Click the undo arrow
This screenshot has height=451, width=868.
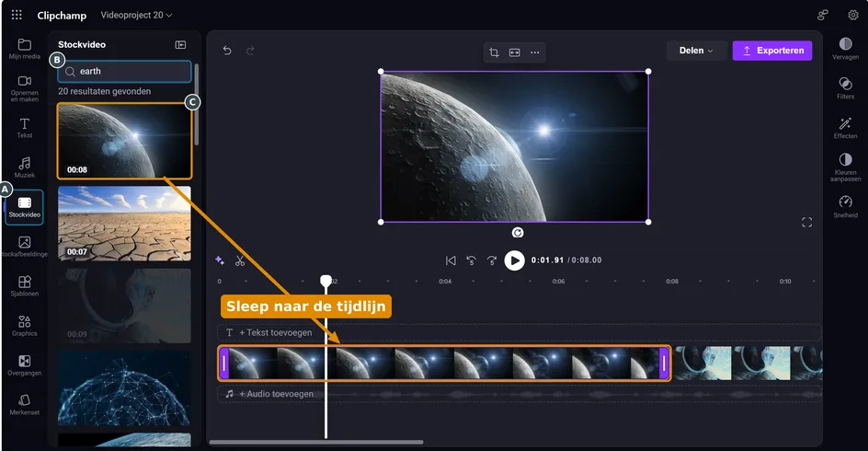(x=227, y=51)
